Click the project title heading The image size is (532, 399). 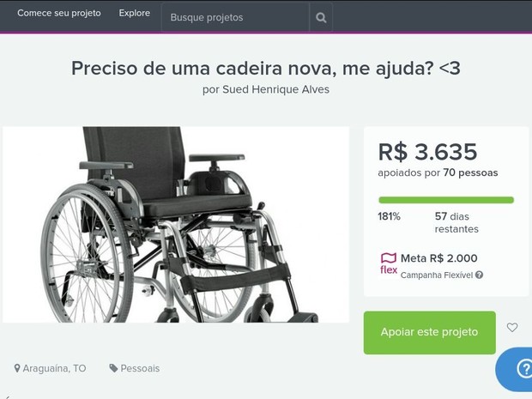[266, 68]
